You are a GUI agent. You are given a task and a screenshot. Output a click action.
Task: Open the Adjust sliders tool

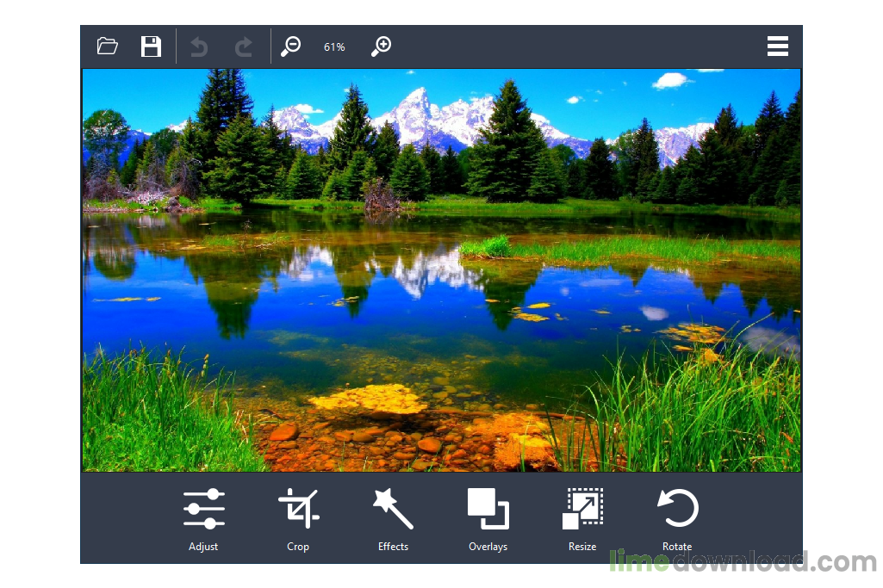(204, 519)
